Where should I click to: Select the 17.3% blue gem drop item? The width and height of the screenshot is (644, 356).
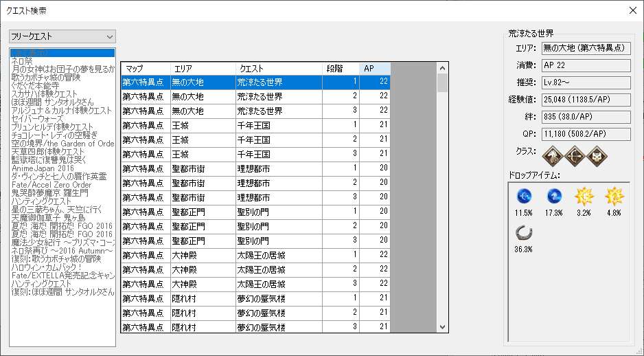pyautogui.click(x=553, y=197)
